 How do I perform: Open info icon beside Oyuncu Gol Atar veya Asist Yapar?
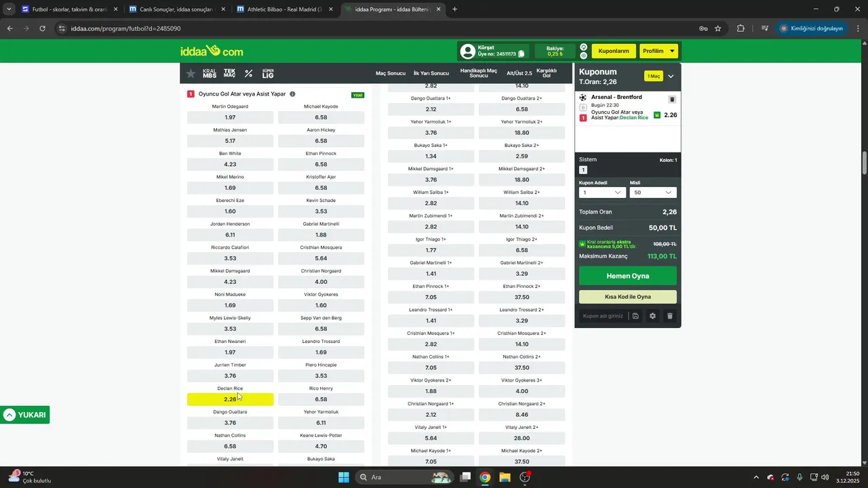click(x=292, y=94)
